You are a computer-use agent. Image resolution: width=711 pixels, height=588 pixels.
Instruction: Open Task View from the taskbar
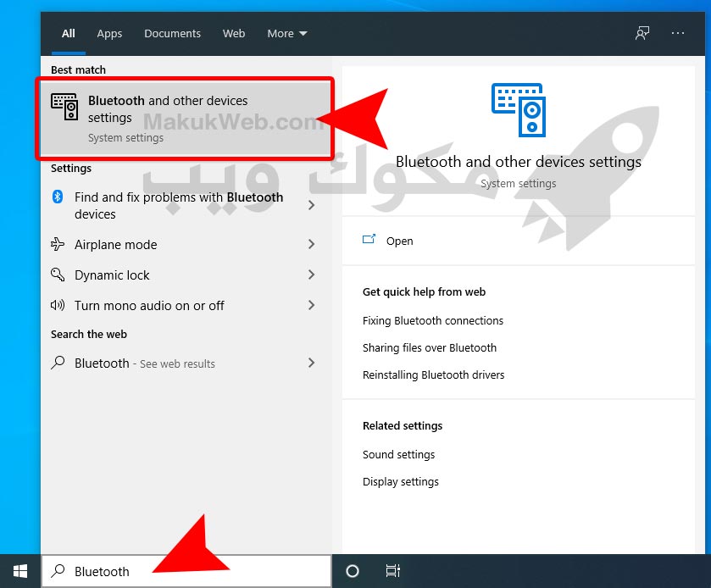[x=392, y=571]
